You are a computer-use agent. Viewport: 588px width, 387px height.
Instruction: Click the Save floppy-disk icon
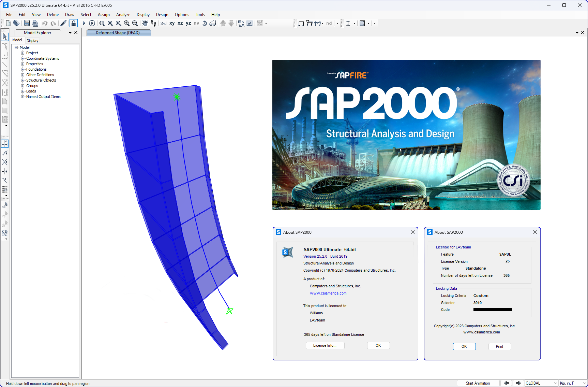(27, 23)
